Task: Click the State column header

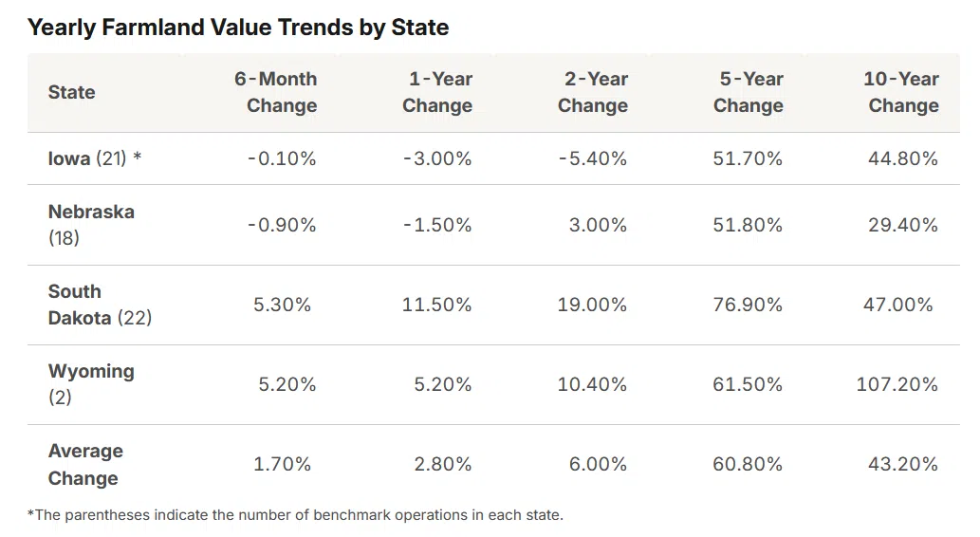Action: click(72, 92)
